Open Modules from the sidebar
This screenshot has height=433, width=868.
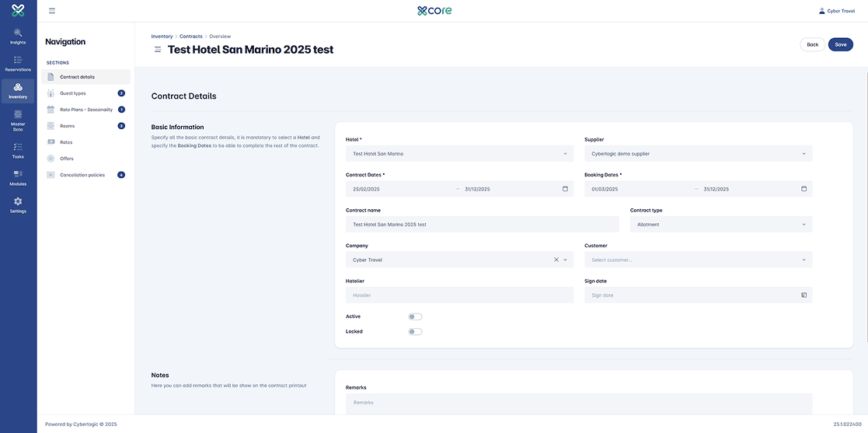[18, 178]
